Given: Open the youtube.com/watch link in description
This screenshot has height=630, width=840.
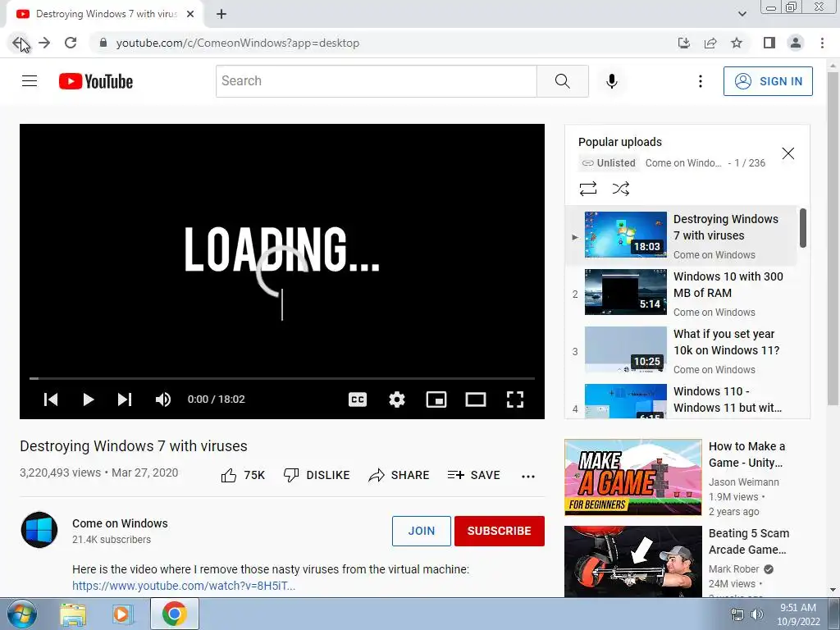Looking at the screenshot, I should [x=184, y=586].
